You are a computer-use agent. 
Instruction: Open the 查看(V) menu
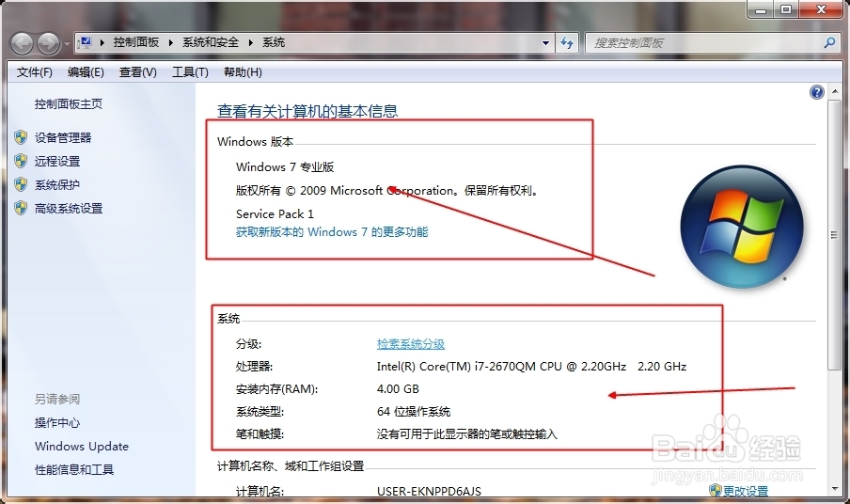coord(137,72)
